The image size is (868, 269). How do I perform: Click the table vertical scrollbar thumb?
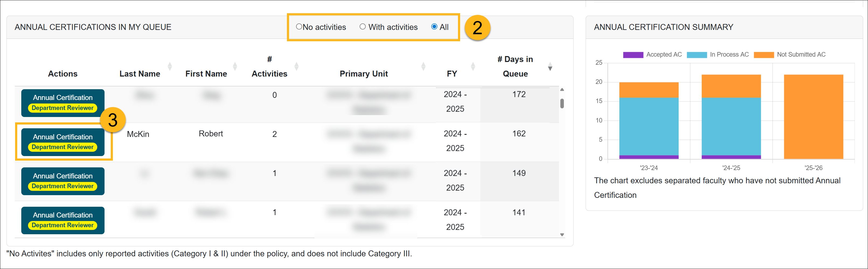tap(562, 103)
